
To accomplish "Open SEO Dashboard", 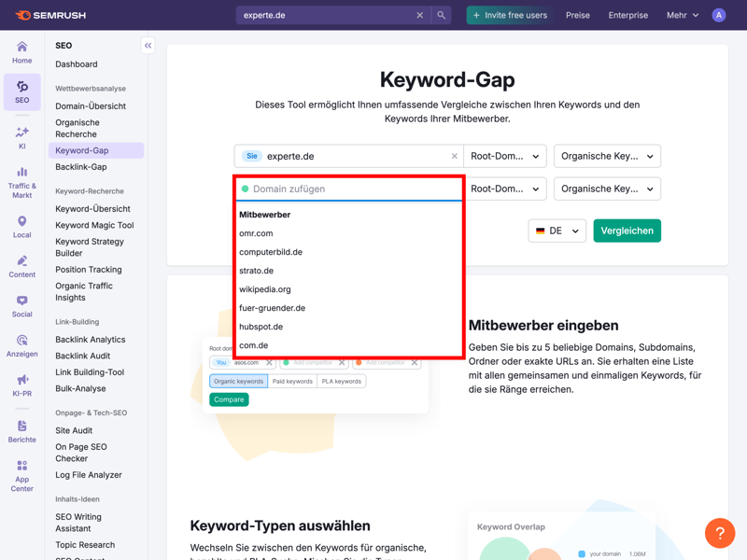I will tap(77, 64).
